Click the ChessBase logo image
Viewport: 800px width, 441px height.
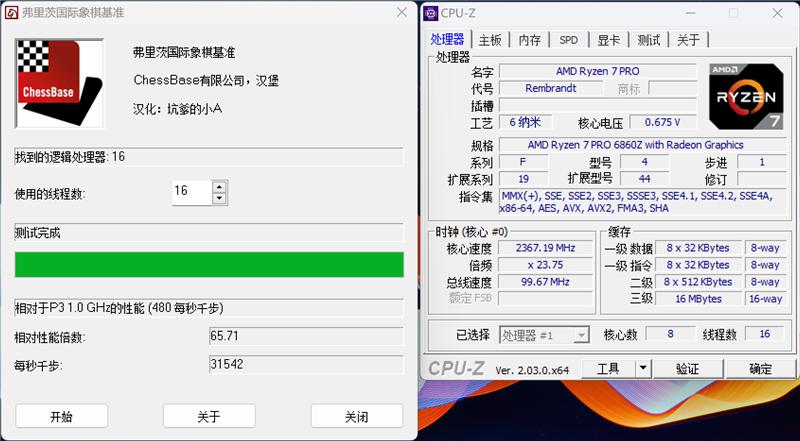(60, 83)
